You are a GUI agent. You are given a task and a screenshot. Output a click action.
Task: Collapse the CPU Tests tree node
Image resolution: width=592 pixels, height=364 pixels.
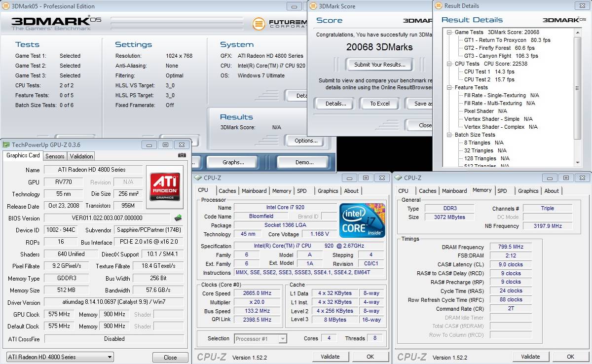point(449,64)
